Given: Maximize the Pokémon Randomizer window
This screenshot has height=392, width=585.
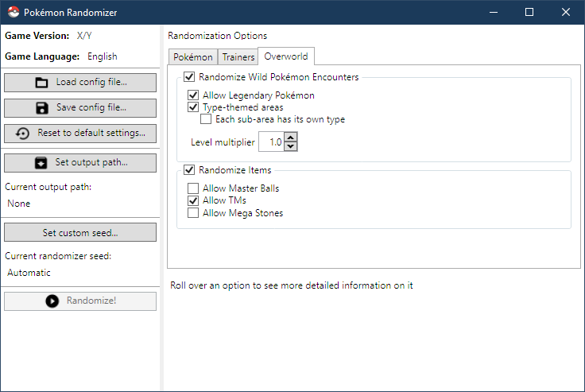Looking at the screenshot, I should point(529,13).
